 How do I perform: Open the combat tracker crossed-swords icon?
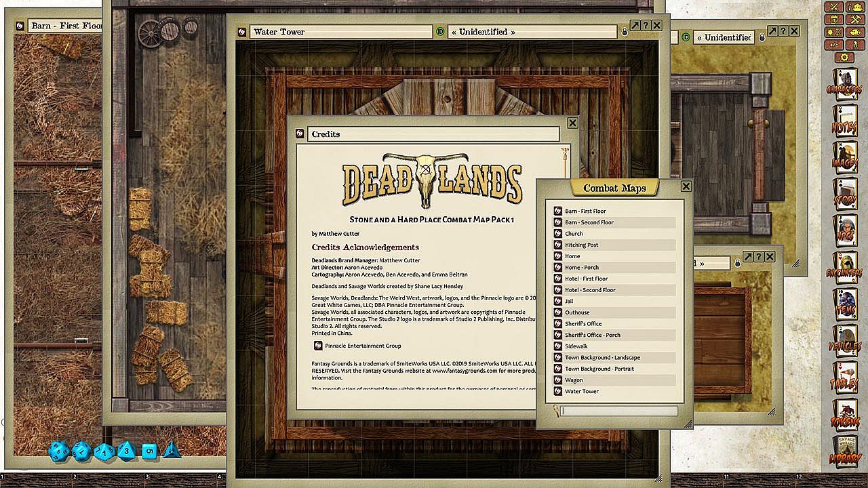835,7
